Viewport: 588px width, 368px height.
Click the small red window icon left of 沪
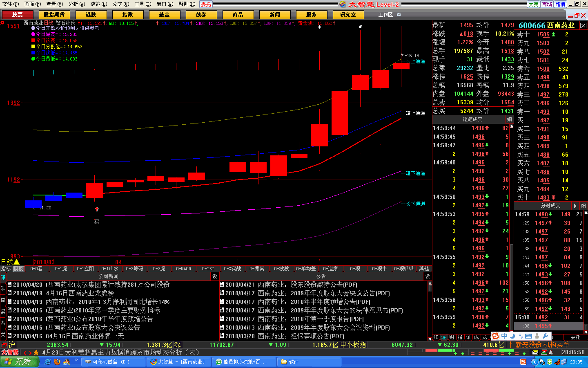coord(4,345)
